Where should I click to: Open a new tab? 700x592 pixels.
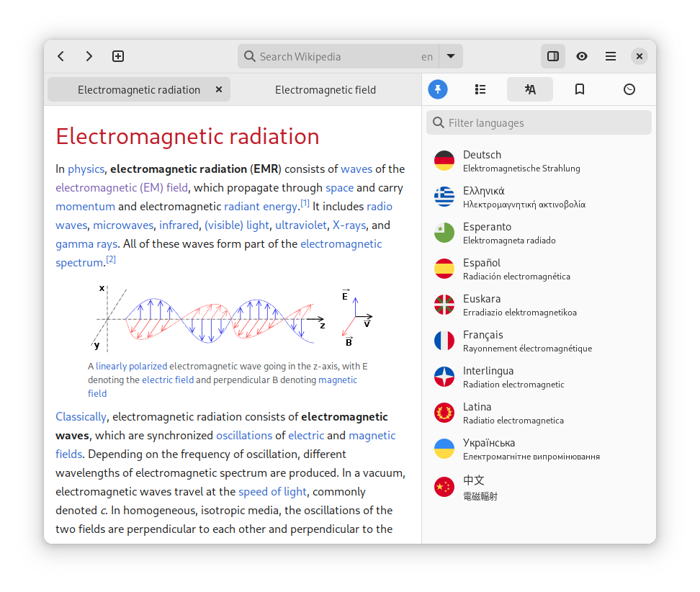[118, 56]
